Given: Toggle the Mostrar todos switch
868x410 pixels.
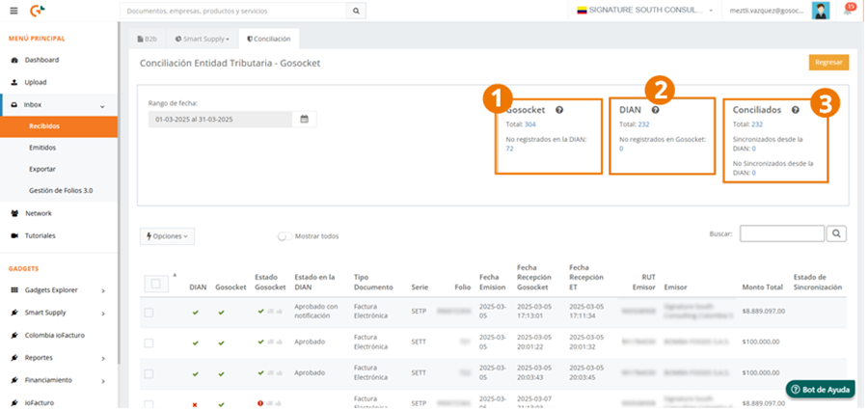Looking at the screenshot, I should (285, 236).
